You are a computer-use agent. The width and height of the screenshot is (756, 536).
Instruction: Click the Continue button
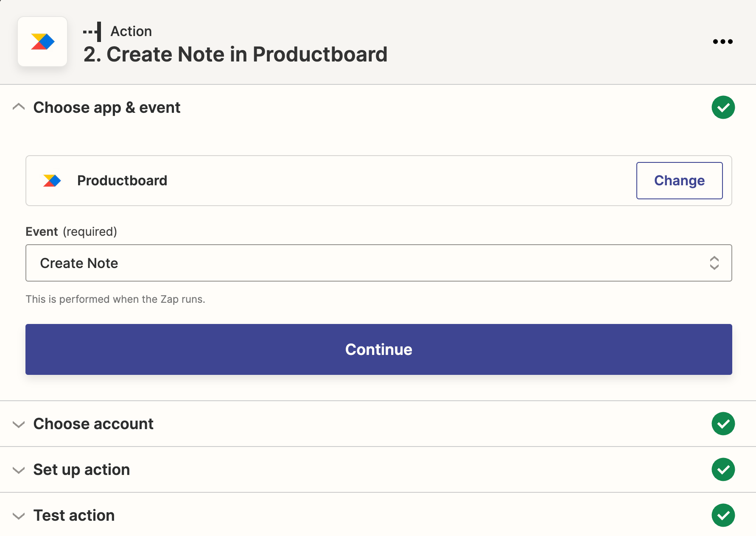pos(378,349)
